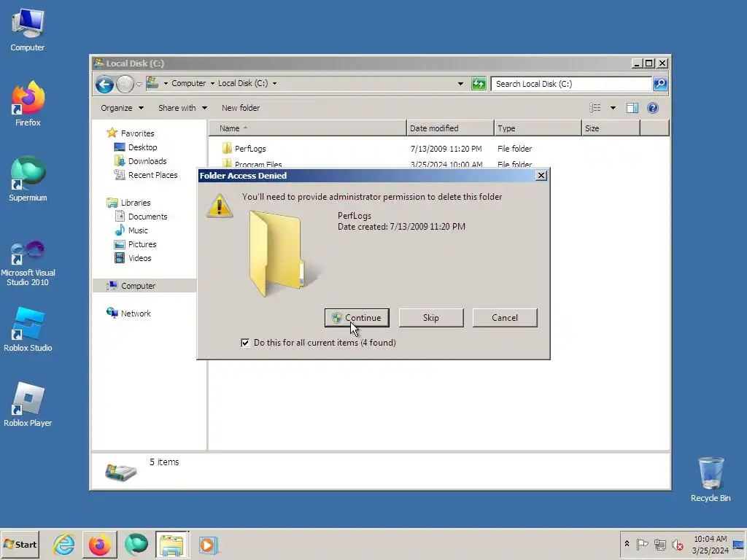The height and width of the screenshot is (560, 747).
Task: Select Network in the navigation pane
Action: point(135,314)
